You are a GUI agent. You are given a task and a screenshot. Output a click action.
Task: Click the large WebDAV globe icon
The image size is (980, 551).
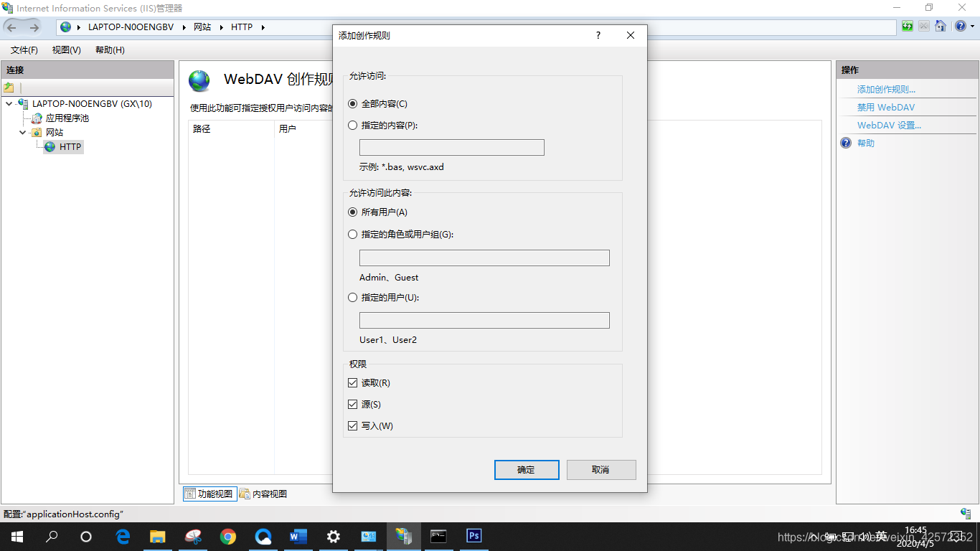pos(199,80)
